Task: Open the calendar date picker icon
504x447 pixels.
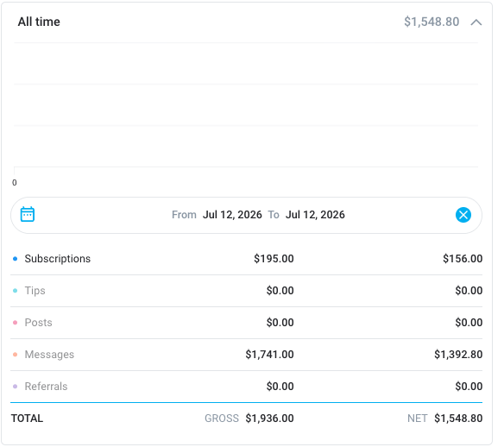Action: [28, 214]
